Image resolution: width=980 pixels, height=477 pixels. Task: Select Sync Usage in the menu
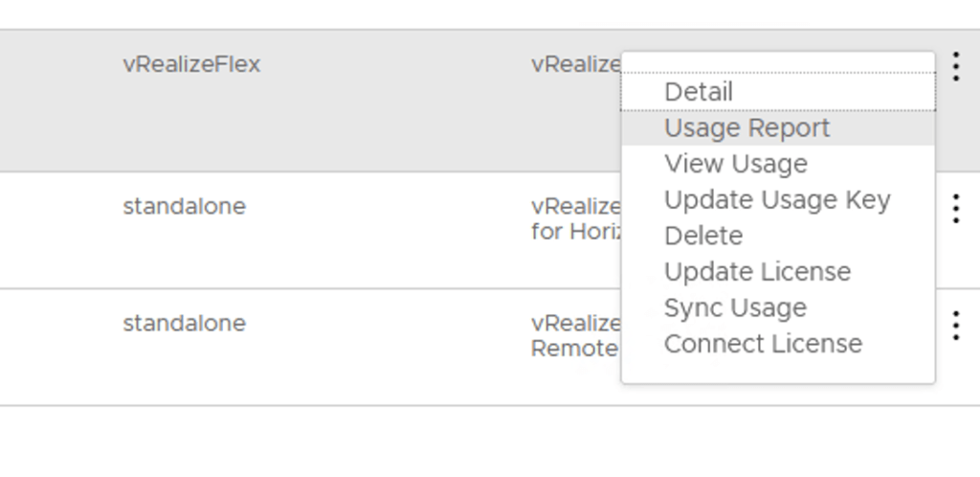pos(735,308)
